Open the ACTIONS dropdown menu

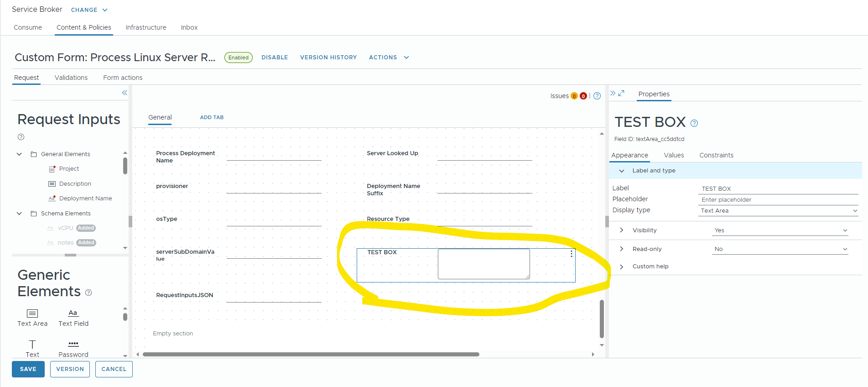click(389, 58)
